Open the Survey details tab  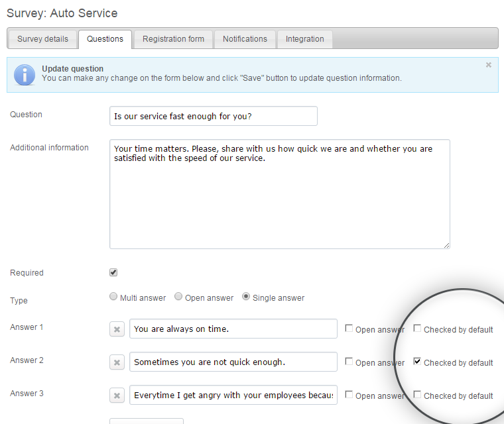click(42, 39)
